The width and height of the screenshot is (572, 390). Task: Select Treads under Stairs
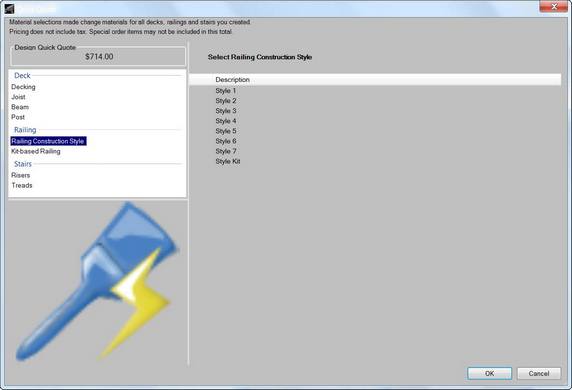tap(22, 185)
